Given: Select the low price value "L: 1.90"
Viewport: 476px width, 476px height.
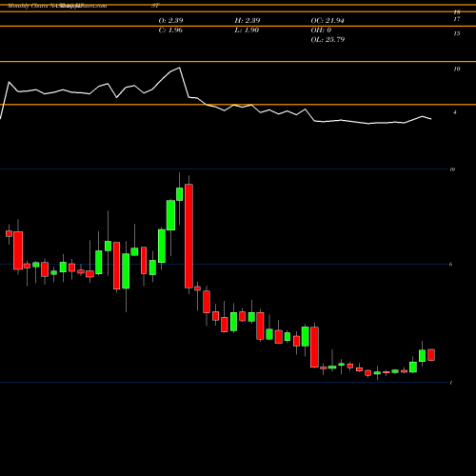Looking at the screenshot, I should [x=247, y=30].
